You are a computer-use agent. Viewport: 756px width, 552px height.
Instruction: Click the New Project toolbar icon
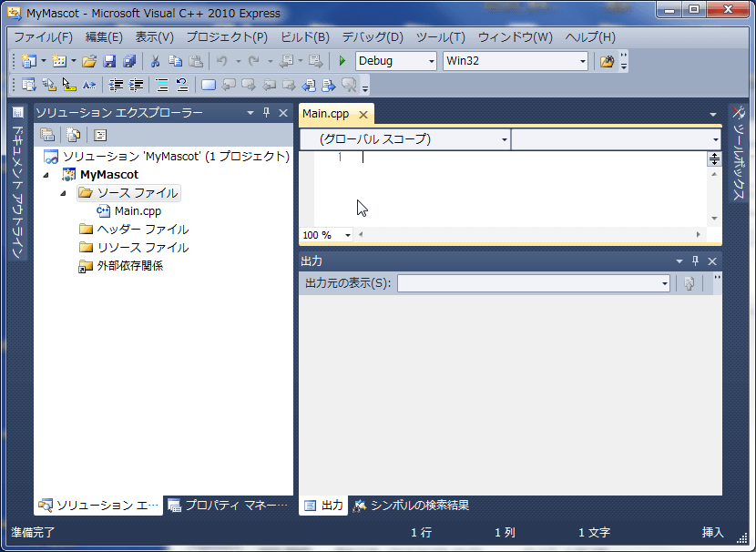28,61
